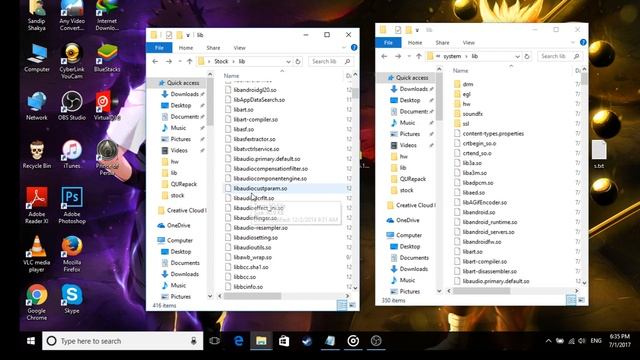The image size is (640, 360).
Task: Expand address history dropdown in Stock window
Action: [x=288, y=62]
